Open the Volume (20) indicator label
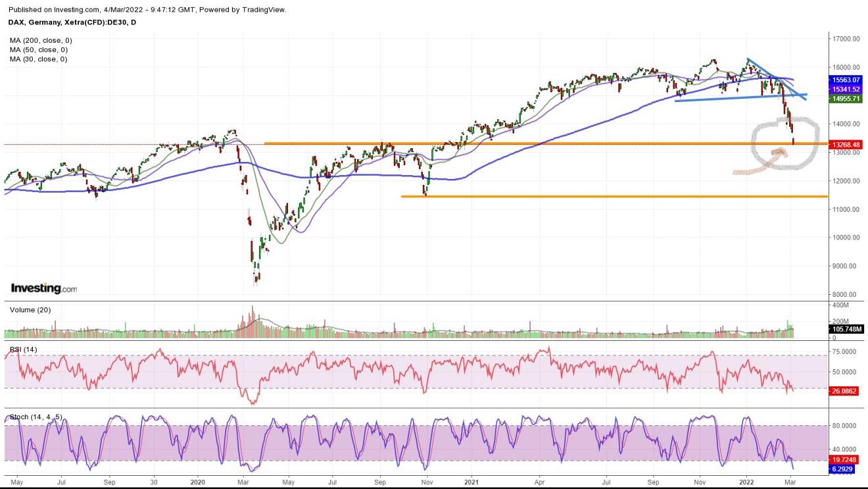This screenshot has width=868, height=489. [x=30, y=309]
